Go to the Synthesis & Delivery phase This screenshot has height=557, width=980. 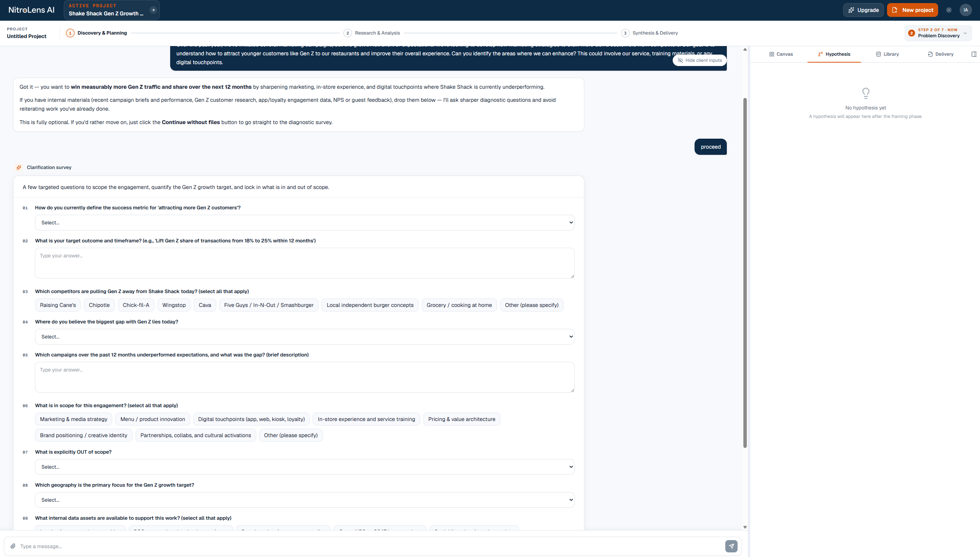point(649,33)
